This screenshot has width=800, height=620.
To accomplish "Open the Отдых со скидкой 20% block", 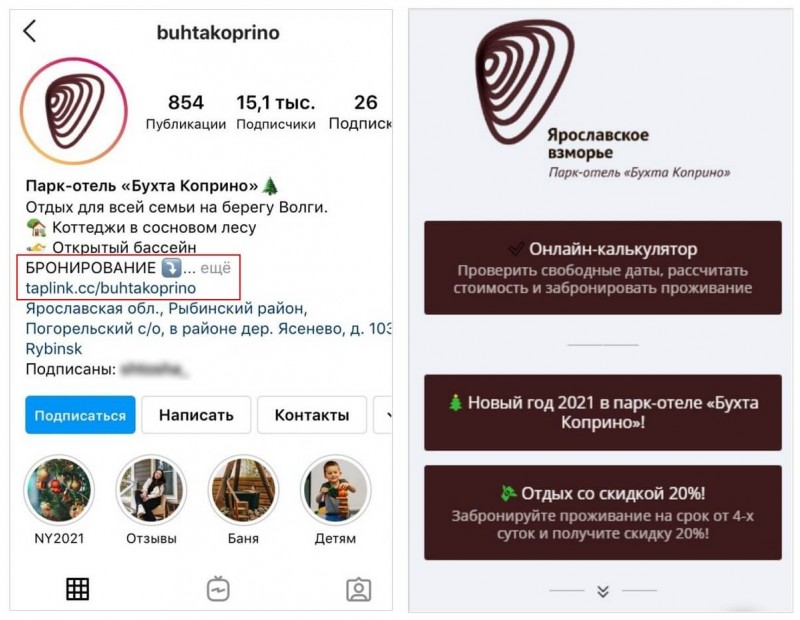I will click(603, 512).
